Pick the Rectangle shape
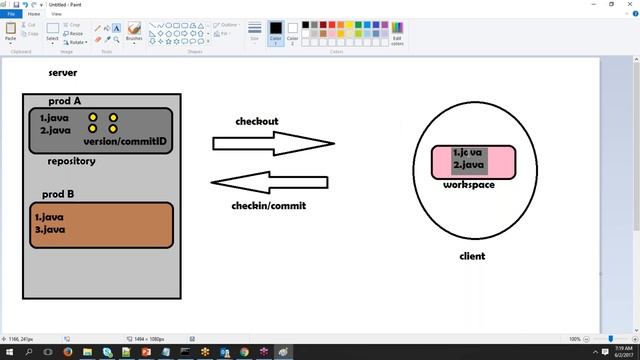 (x=177, y=25)
